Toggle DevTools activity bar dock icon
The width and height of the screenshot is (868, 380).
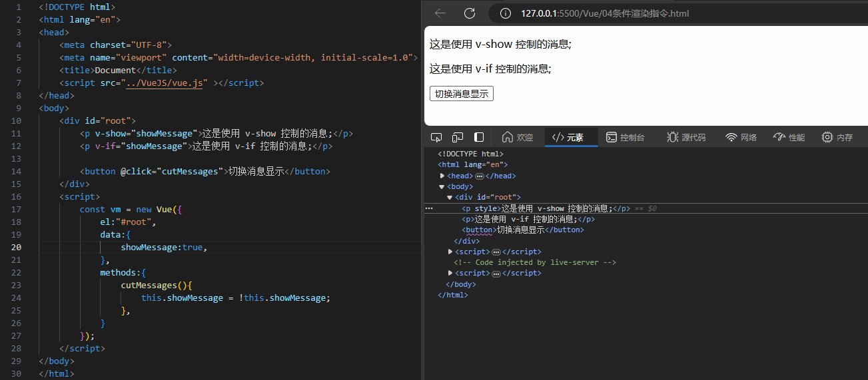479,137
